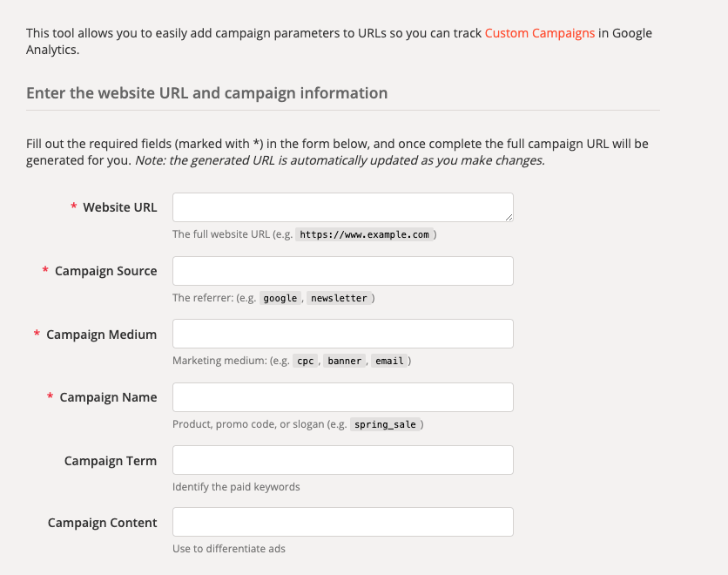728x575 pixels.
Task: Click the 'spring_sale' example code chip
Action: (x=388, y=424)
